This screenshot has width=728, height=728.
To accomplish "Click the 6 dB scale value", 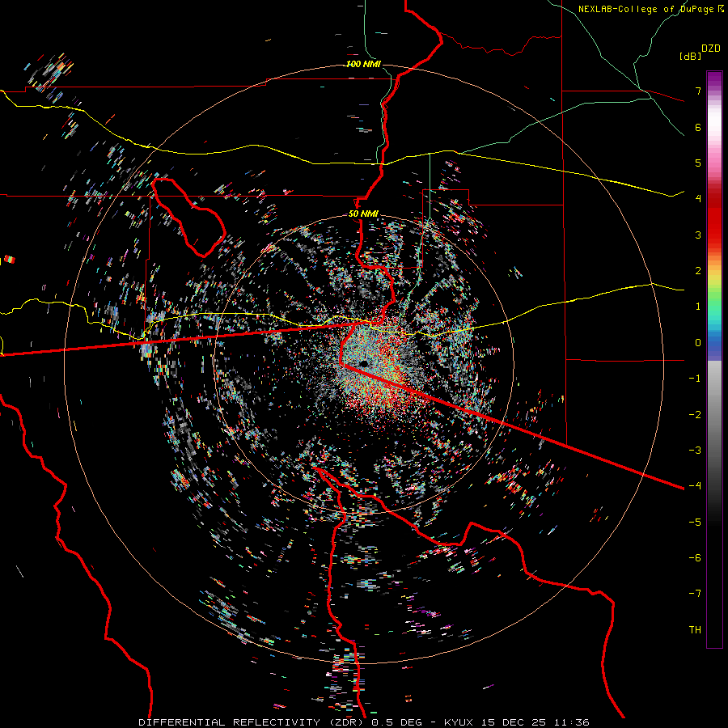I will coord(698,127).
